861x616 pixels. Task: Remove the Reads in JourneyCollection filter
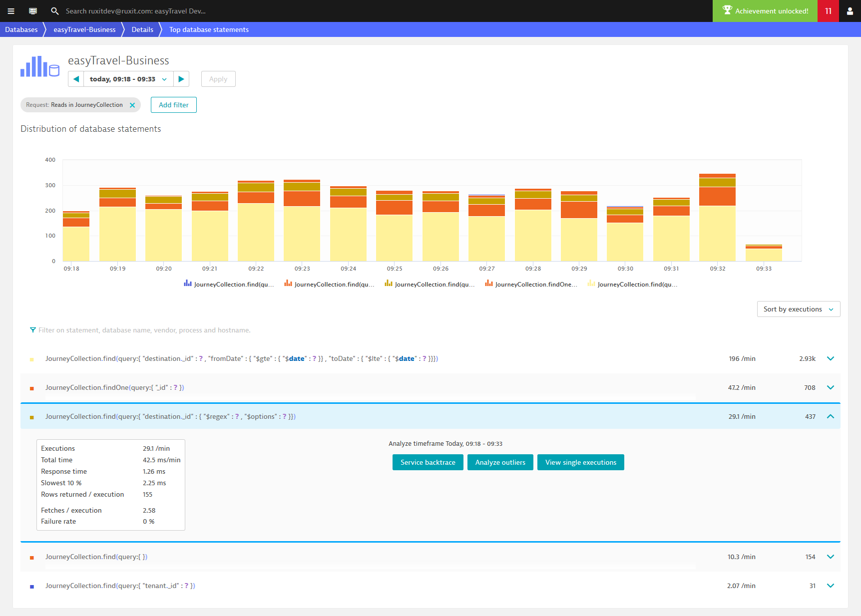[x=132, y=105]
